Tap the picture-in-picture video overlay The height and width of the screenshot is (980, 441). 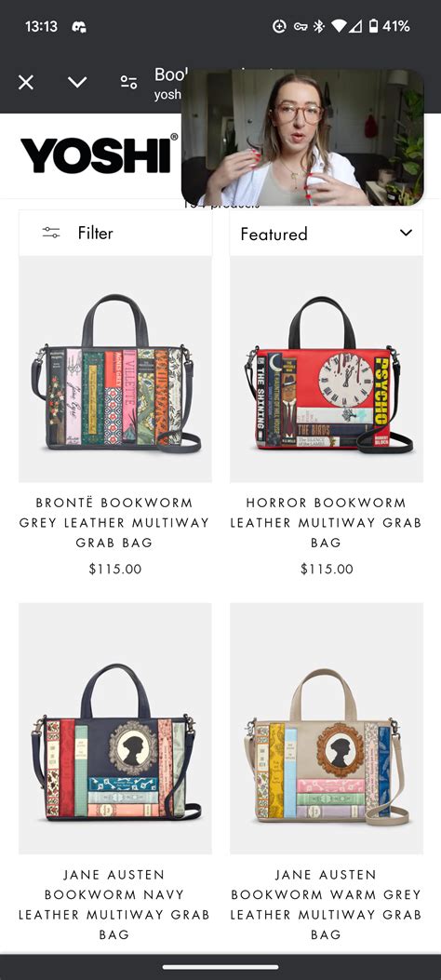[x=302, y=138]
